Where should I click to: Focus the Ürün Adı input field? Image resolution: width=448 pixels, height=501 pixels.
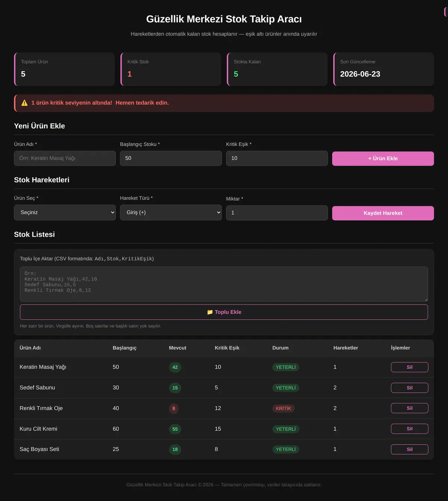(65, 158)
